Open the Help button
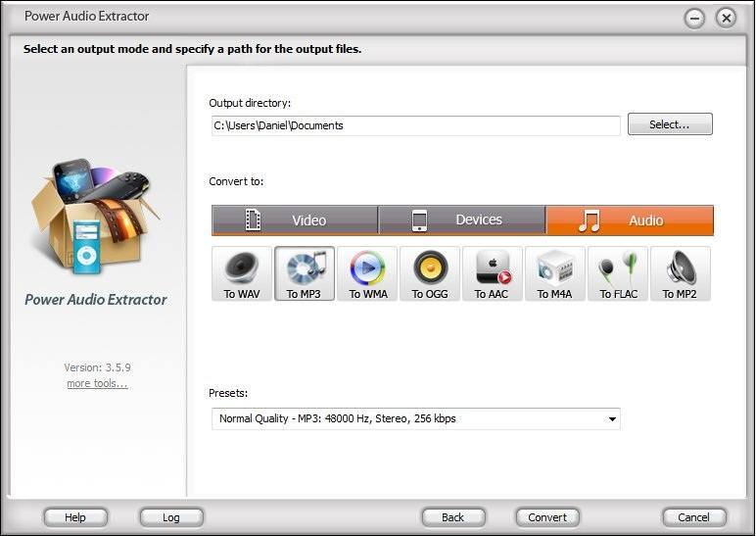The height and width of the screenshot is (536, 756). click(x=75, y=517)
